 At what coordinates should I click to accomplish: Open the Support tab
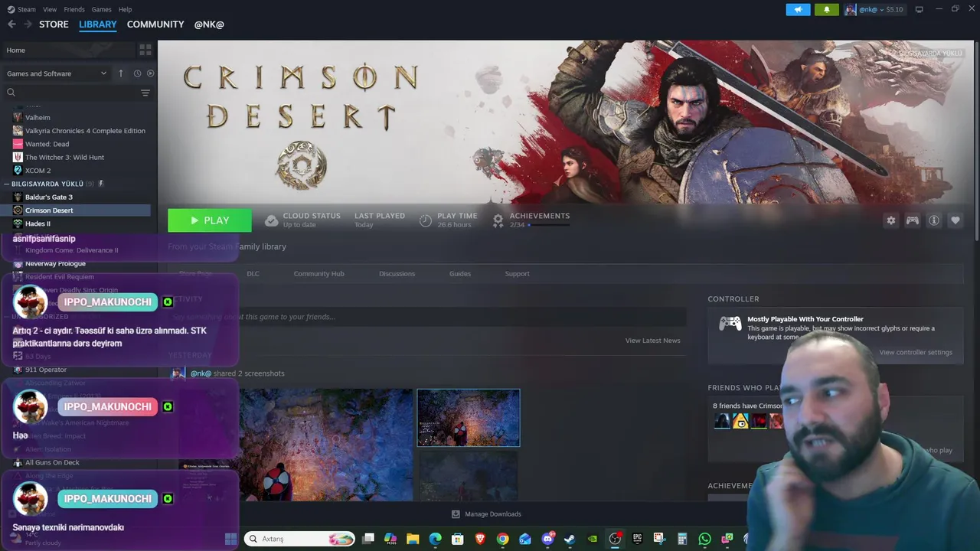coord(517,273)
